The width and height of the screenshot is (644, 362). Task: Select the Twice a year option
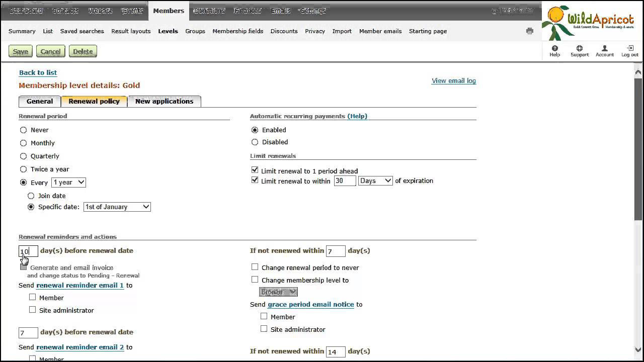pos(23,169)
